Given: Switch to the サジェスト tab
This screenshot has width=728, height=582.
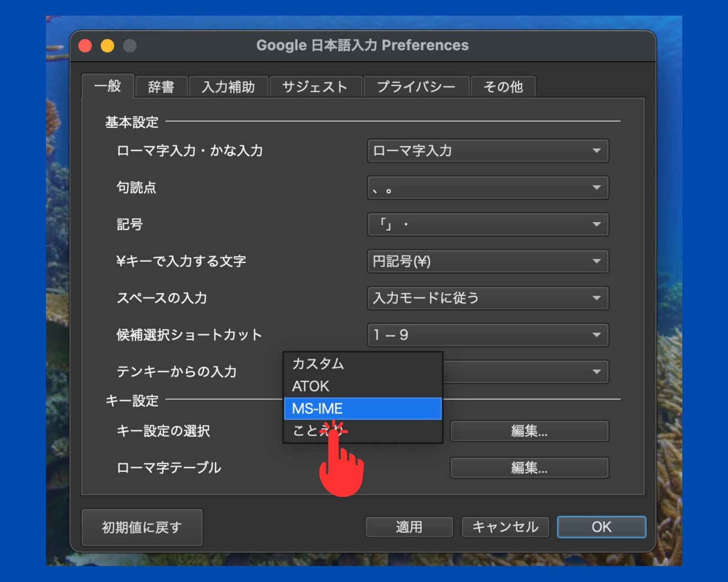Looking at the screenshot, I should point(315,87).
